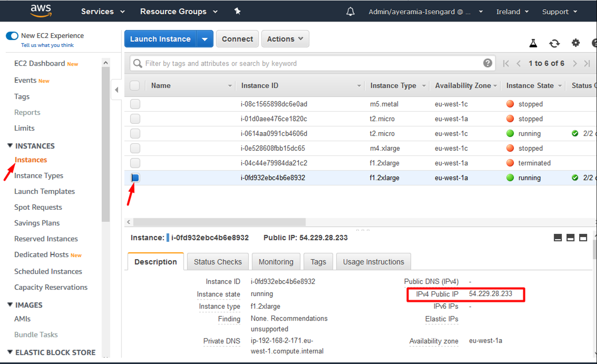597x364 pixels.
Task: Select checkbox for instance i-08c1565898dc6e0ad
Action: (x=135, y=104)
